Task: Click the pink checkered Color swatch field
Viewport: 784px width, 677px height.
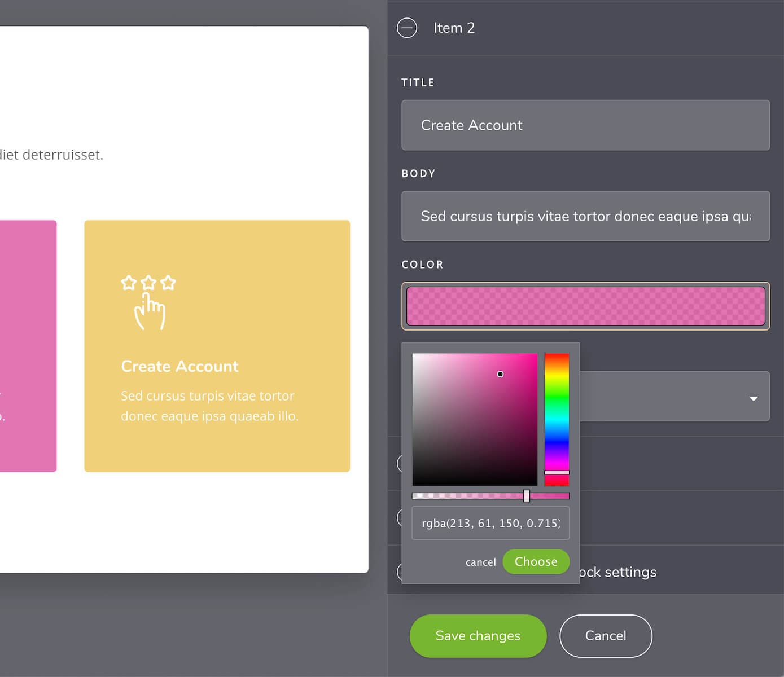Action: click(585, 306)
